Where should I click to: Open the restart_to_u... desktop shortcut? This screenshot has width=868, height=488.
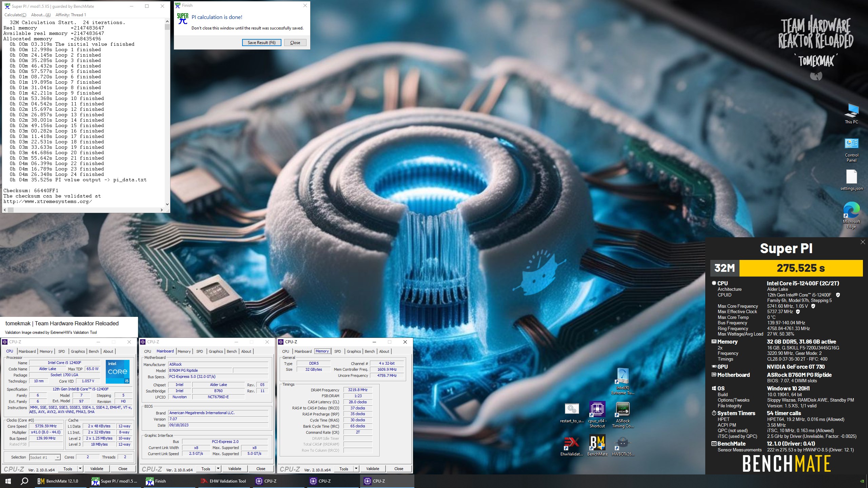572,412
